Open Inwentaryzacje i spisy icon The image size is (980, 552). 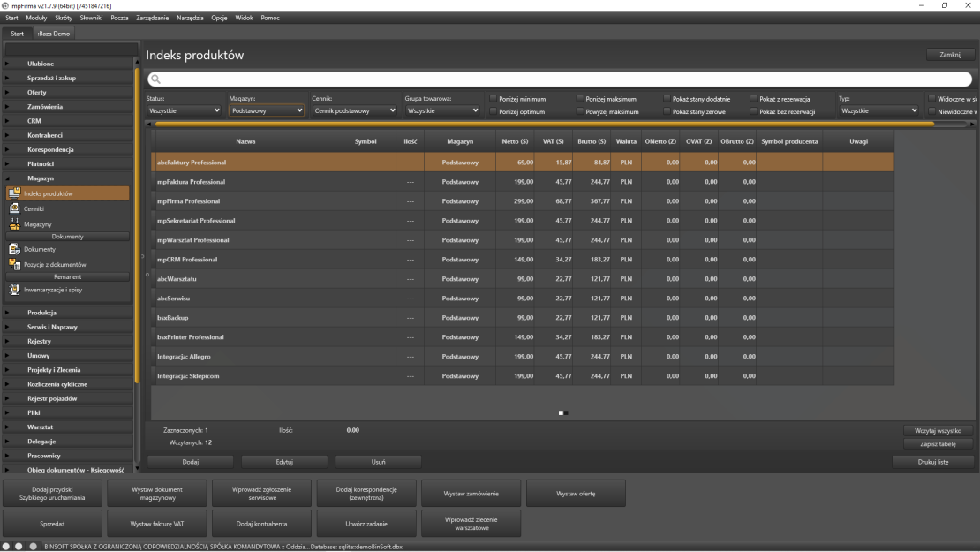[14, 290]
